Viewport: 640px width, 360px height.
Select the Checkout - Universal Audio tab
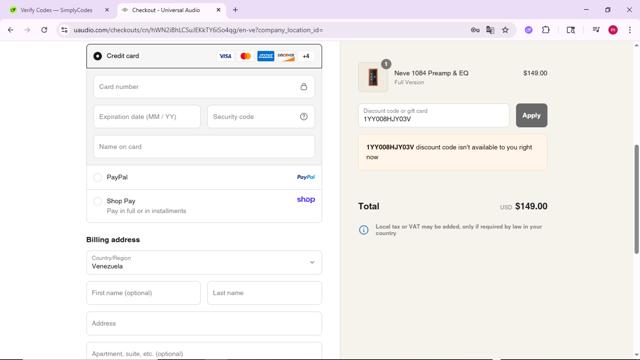pos(166,10)
